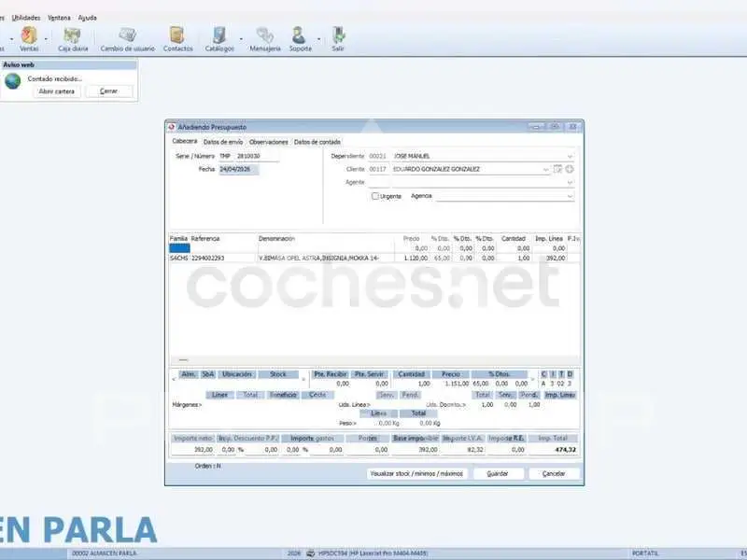The width and height of the screenshot is (747, 560).
Task: Expand the Catálogos dropdown arrow
Action: [x=241, y=39]
